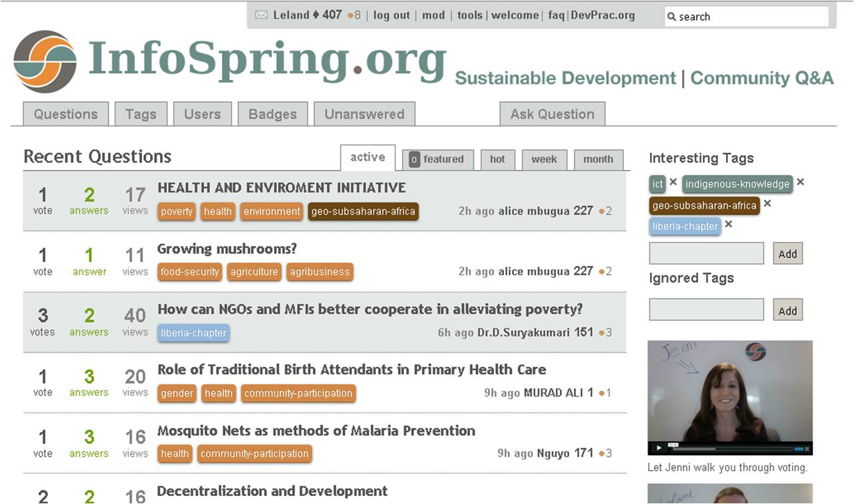
Task: Open the Users tab
Action: [x=202, y=114]
